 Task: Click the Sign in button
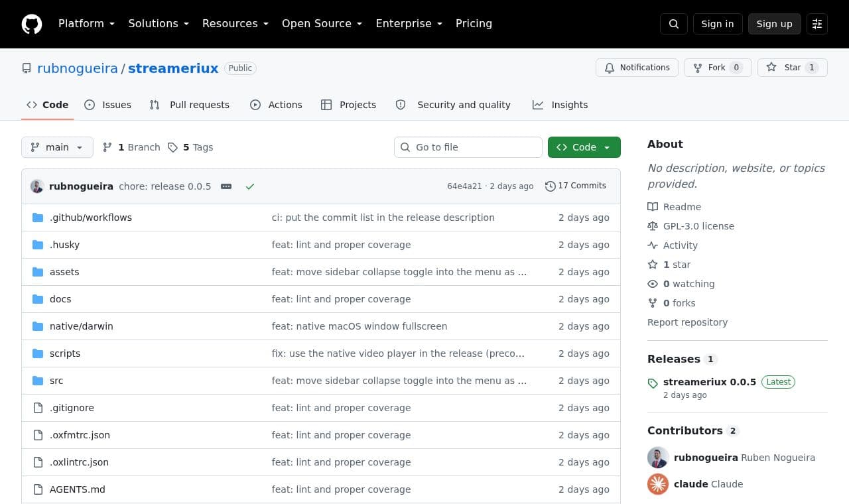click(718, 24)
